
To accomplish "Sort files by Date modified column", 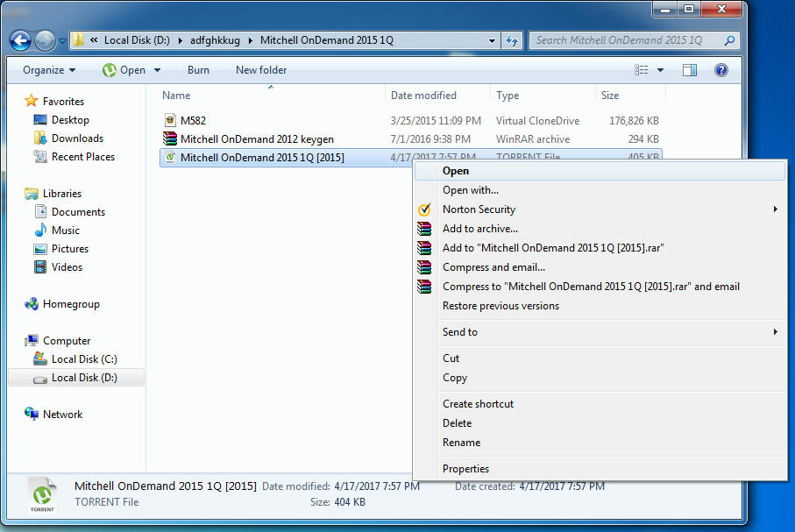I will (423, 96).
